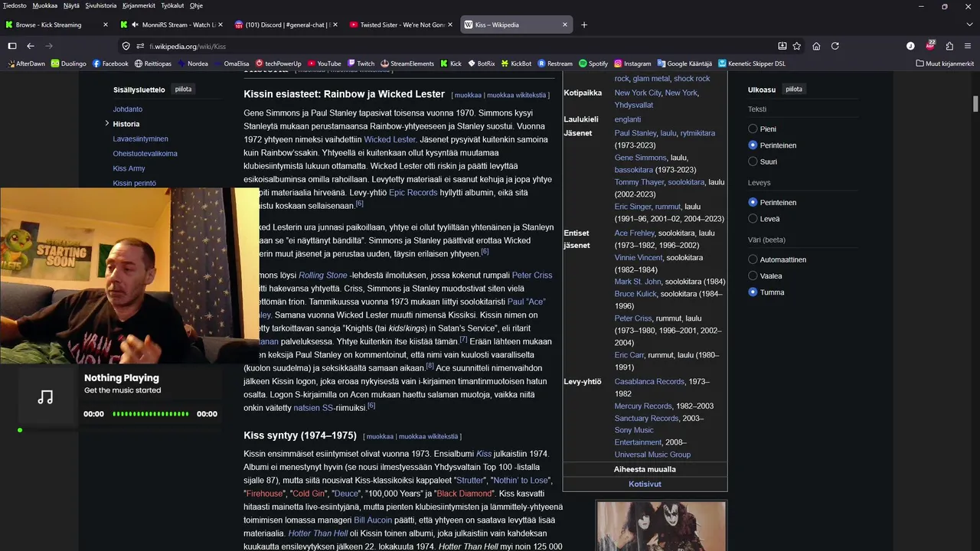Open the Spotify bookmark
This screenshot has height=551, width=980.
pos(593,64)
